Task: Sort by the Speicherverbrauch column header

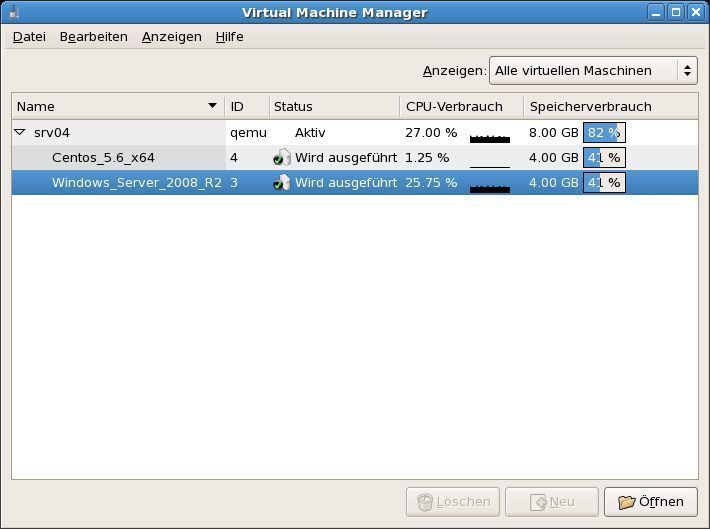Action: click(611, 106)
